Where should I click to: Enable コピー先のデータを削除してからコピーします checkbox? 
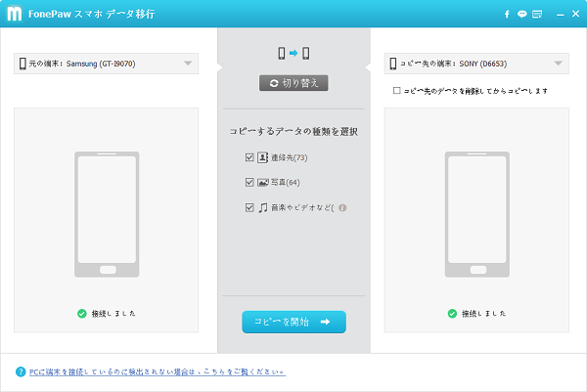point(397,91)
